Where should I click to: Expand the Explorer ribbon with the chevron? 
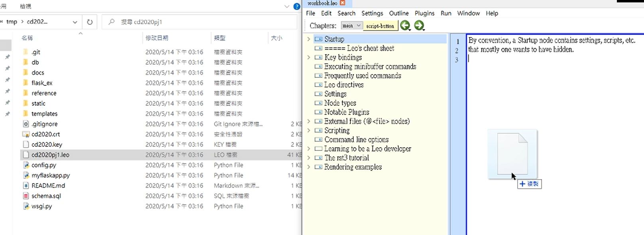(x=287, y=6)
